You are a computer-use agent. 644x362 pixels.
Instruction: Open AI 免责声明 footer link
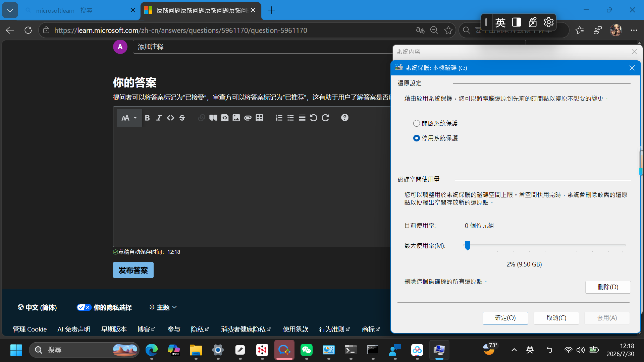point(74,329)
